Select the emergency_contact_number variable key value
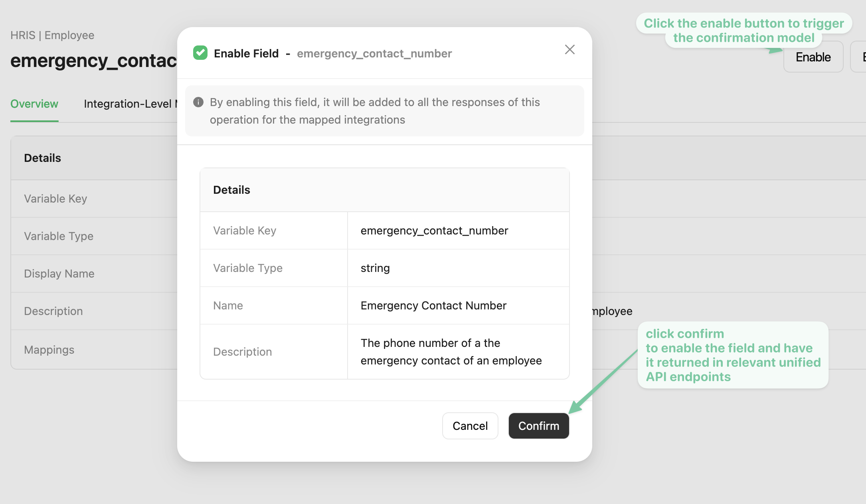 coord(434,230)
